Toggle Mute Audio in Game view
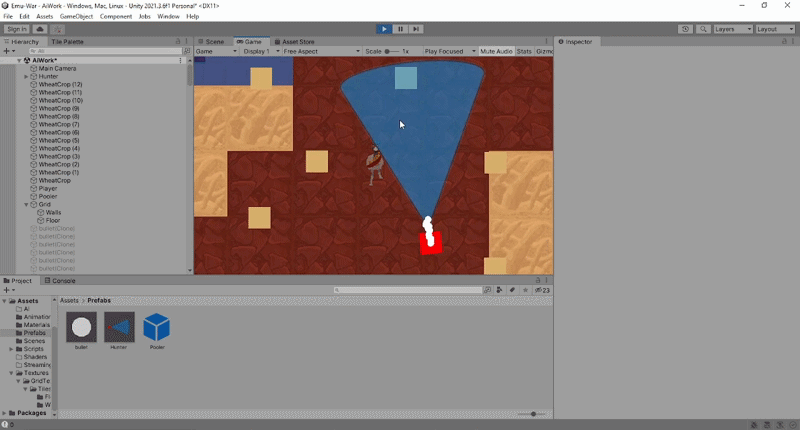Screen dimensions: 800x430 [x=494, y=51]
